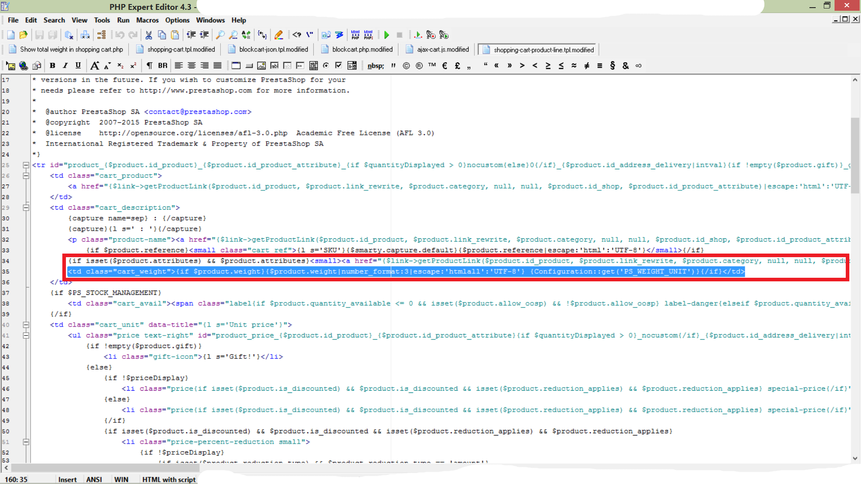Click the magnifier Find icon
Image resolution: width=861 pixels, height=504 pixels.
[220, 35]
